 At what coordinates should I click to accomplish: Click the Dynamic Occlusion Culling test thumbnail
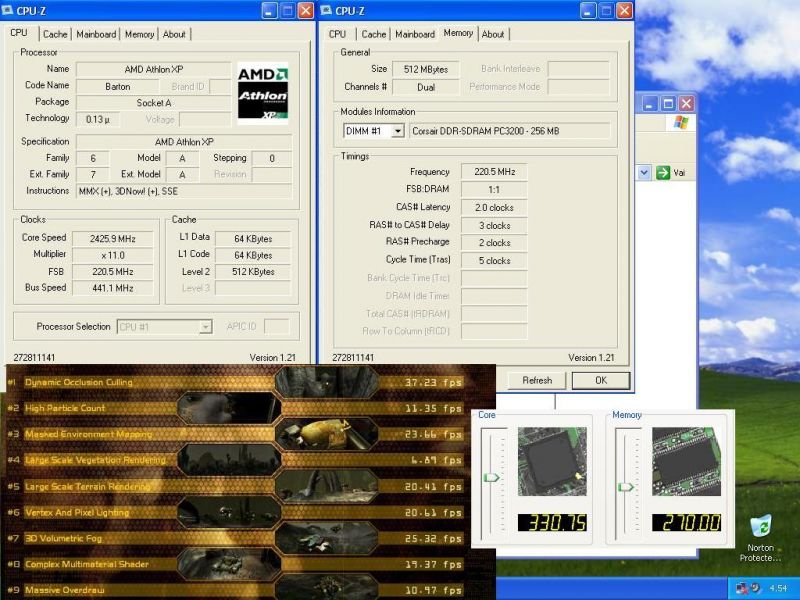pos(327,382)
